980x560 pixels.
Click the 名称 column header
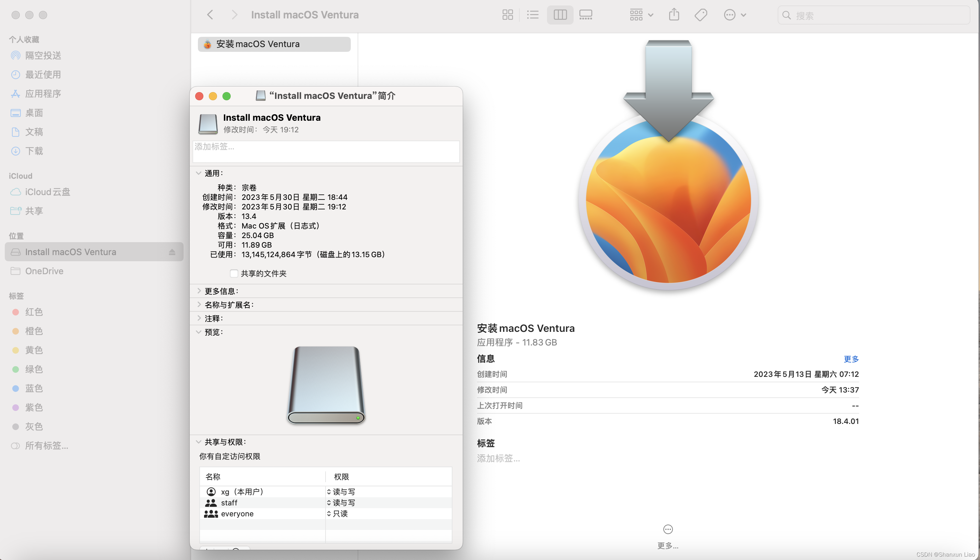coord(262,477)
